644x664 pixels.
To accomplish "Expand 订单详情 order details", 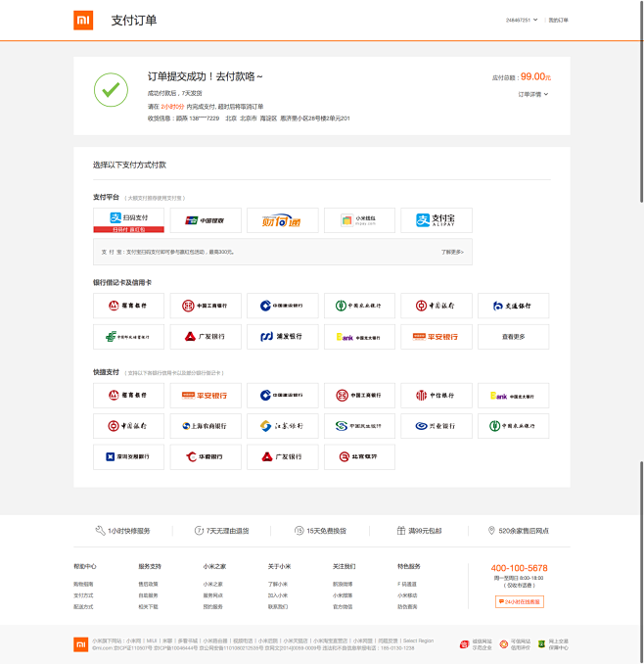I will click(532, 94).
